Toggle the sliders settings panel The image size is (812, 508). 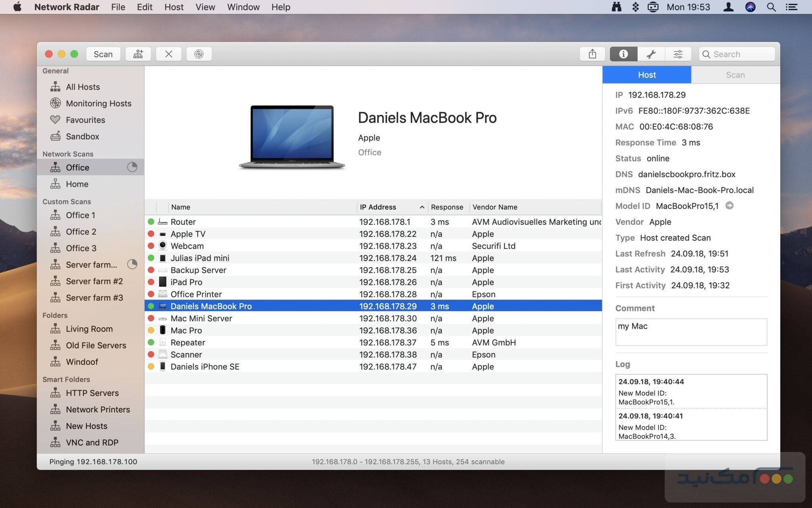(678, 54)
